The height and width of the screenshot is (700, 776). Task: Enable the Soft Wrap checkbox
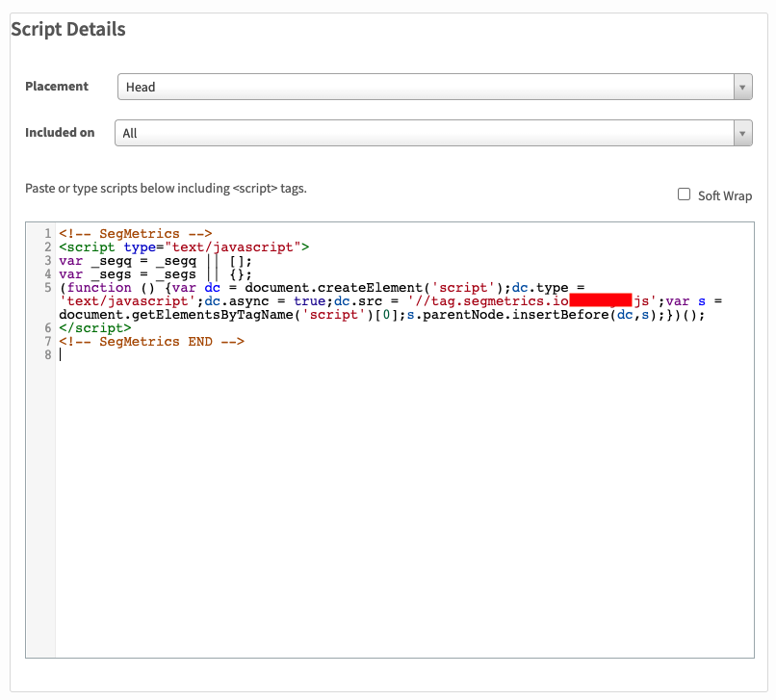coord(684,194)
